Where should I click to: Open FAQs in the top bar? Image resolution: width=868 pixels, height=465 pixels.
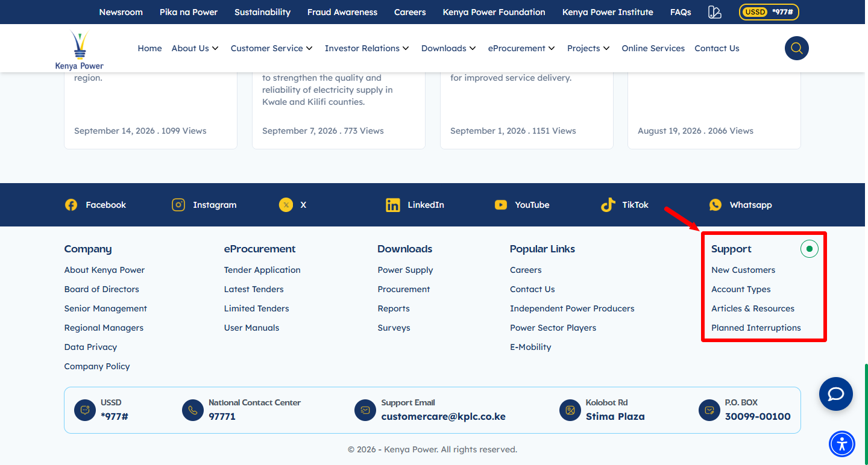(x=681, y=12)
